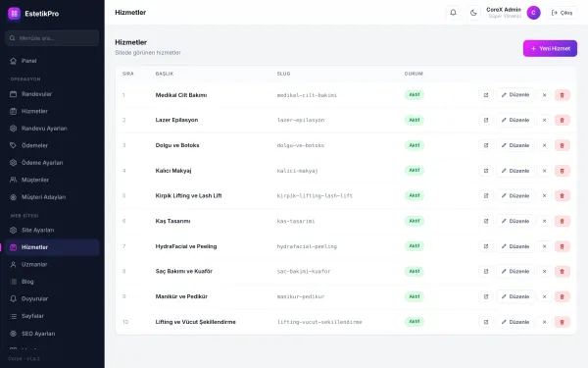Viewport: 588px width, 368px height.
Task: Edit Manikür ve Pedikür with Düzenle
Action: tap(515, 296)
